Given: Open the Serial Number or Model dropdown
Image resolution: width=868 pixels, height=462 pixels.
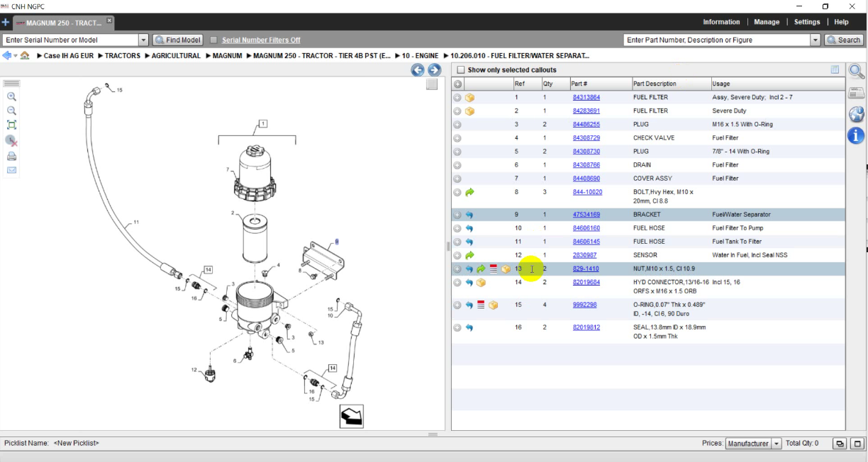Looking at the screenshot, I should [143, 40].
